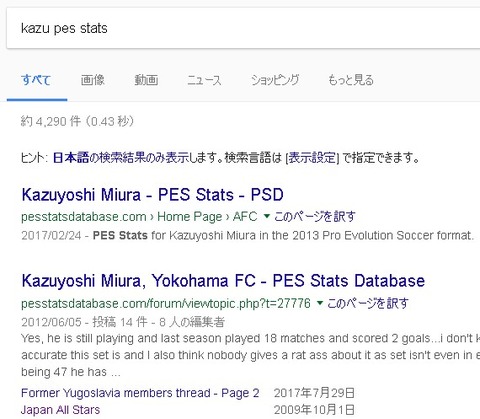The height and width of the screenshot is (419, 480).
Task: Open 'Kazuyoshi Miura, Yokohama FC - PES Stats Database' result
Action: (x=223, y=281)
